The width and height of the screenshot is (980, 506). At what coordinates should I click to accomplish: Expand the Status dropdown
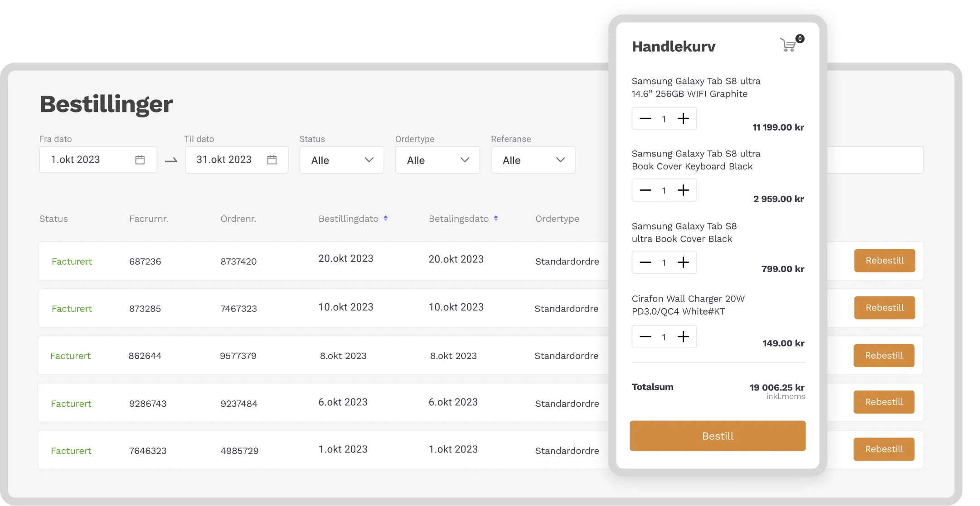click(342, 160)
